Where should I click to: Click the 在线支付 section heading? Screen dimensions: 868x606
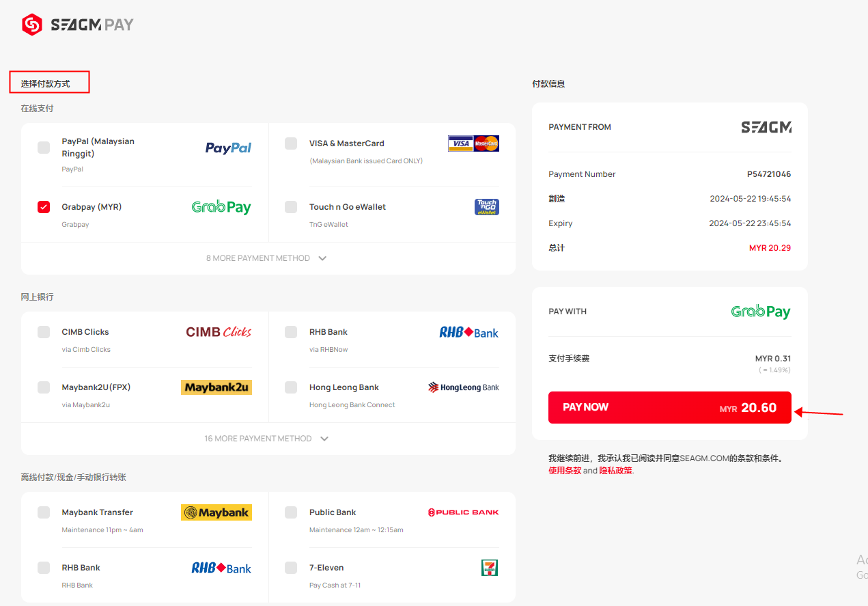pyautogui.click(x=37, y=109)
